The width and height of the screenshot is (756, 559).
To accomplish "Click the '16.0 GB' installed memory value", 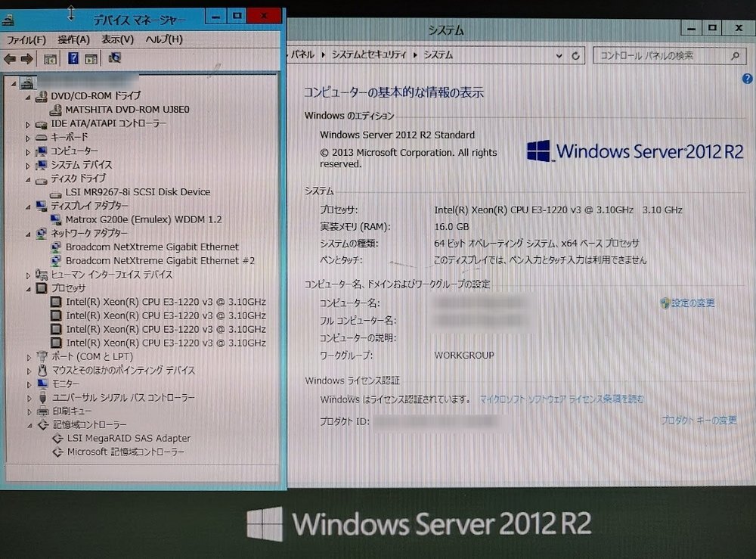I will click(x=452, y=227).
